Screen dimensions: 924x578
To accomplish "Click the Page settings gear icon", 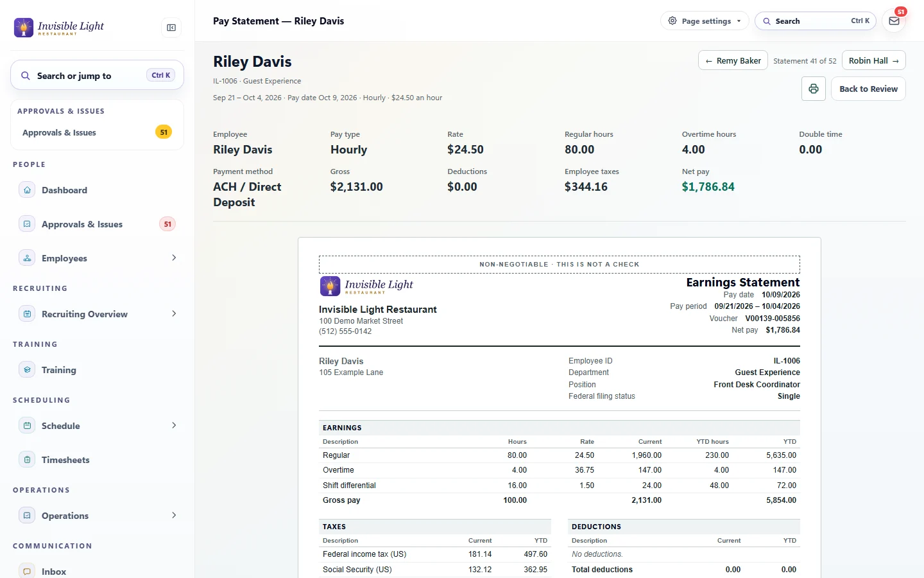I will 672,21.
